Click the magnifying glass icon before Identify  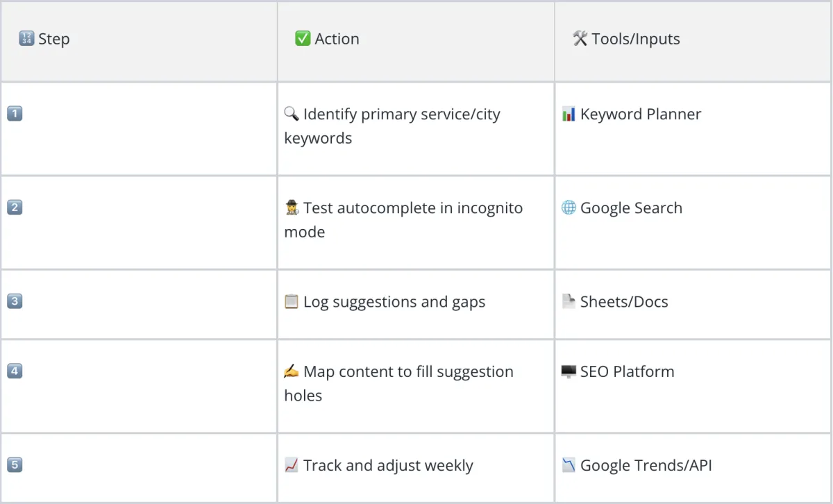point(292,114)
